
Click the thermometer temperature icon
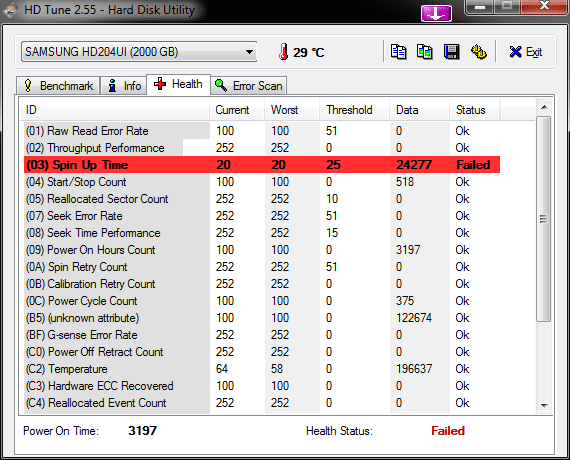click(x=284, y=52)
